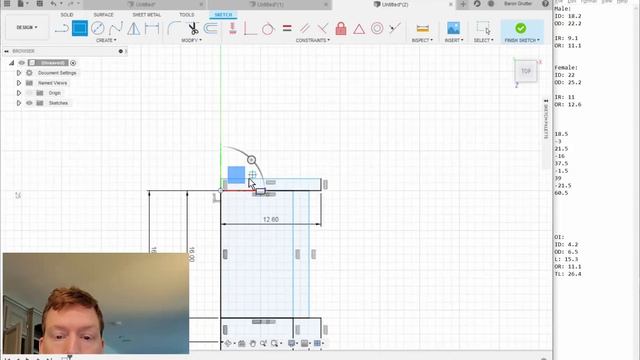Switch to the Sketch tab
This screenshot has height=360, width=640.
pyautogui.click(x=223, y=15)
